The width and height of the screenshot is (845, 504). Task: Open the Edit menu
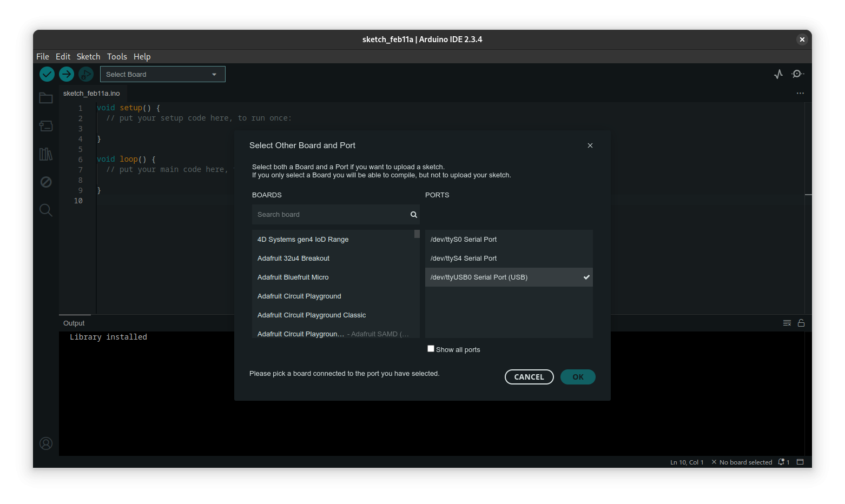click(x=63, y=56)
